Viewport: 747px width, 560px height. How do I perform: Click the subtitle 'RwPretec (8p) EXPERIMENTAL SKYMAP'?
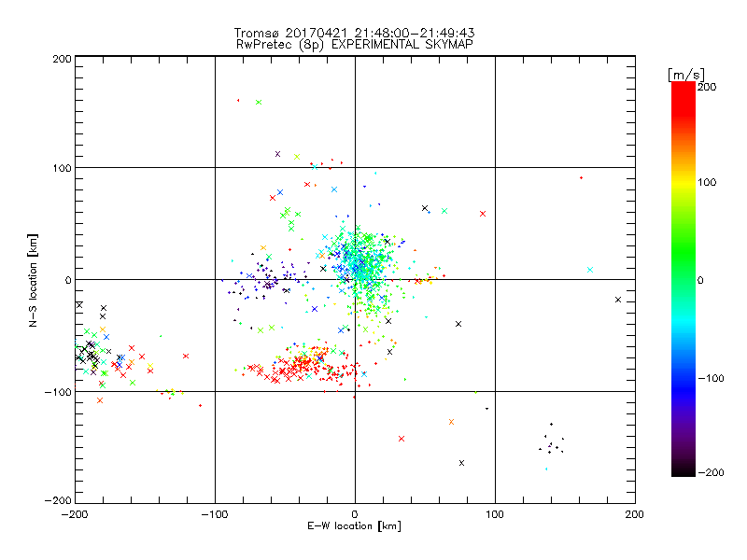click(355, 44)
